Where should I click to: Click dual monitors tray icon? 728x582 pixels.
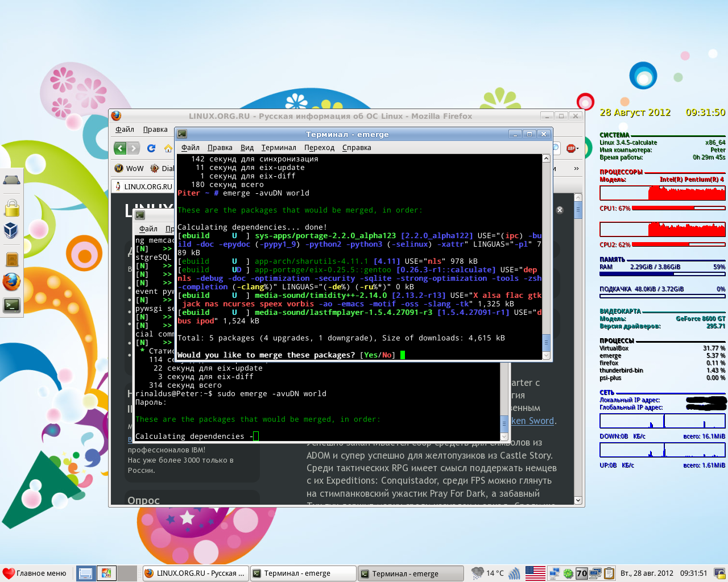point(595,573)
